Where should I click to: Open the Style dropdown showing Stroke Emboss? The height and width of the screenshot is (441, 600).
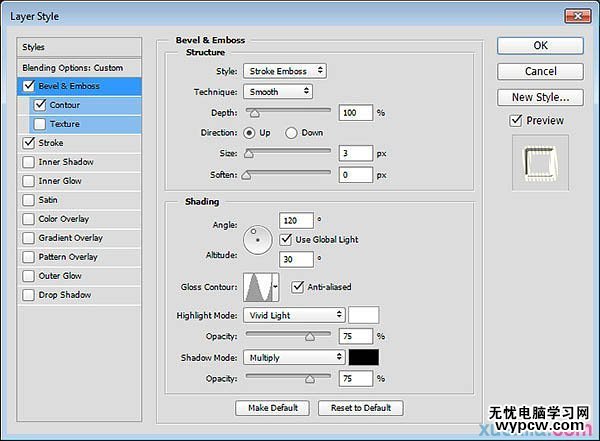click(285, 71)
